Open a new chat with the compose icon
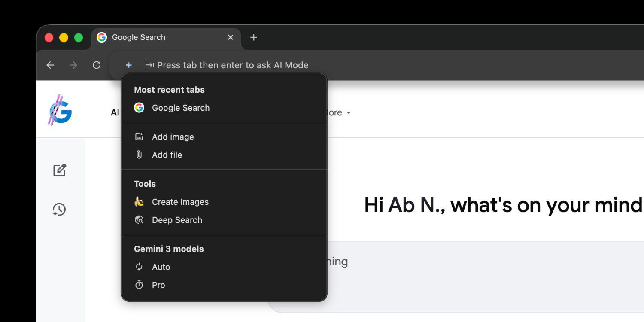 (x=59, y=170)
